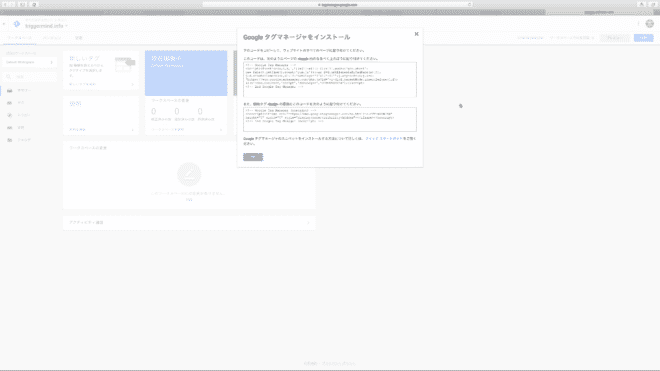Click the sidebar search field
Viewport: 660px width, 371px height.
(29, 77)
